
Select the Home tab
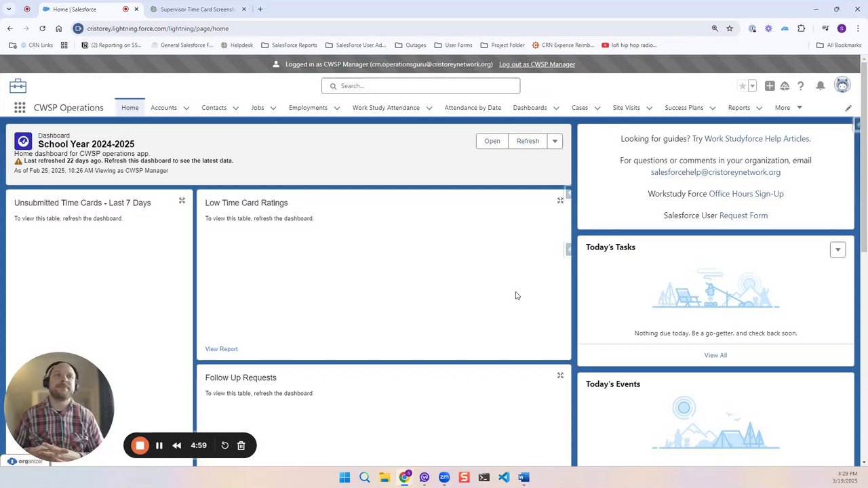coord(130,108)
